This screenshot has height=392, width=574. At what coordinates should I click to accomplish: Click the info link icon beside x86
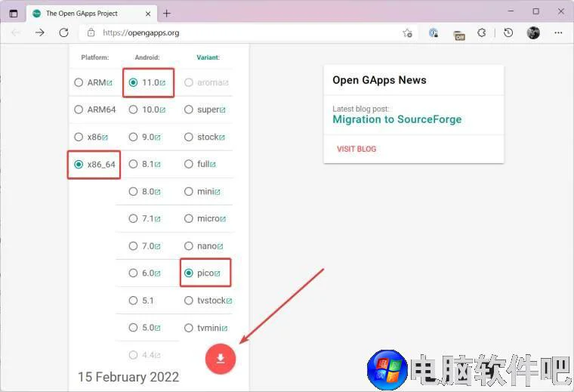point(105,137)
